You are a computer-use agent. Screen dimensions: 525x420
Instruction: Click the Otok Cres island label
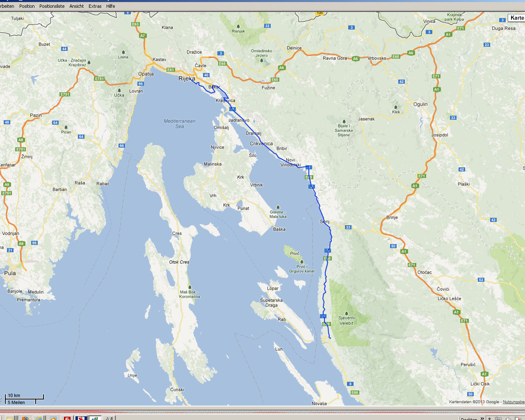pos(179,262)
